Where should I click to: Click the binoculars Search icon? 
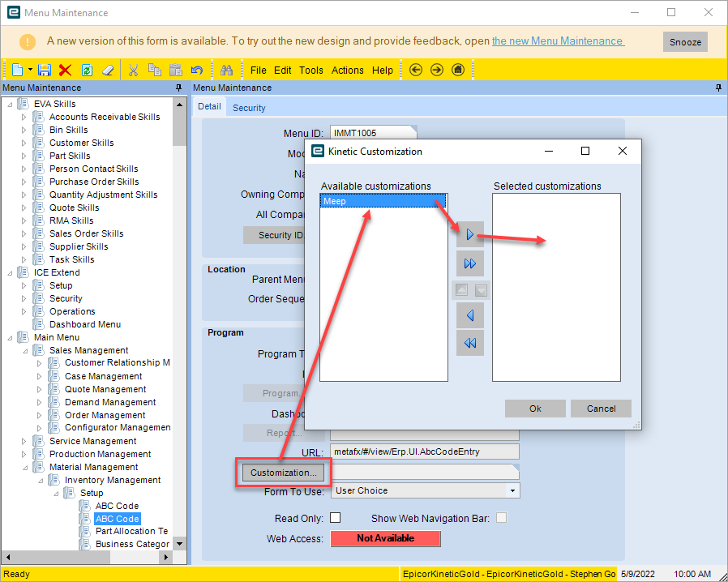(226, 70)
